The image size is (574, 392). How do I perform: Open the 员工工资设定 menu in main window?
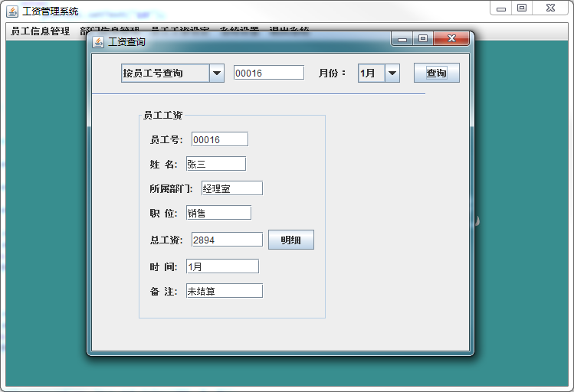[x=180, y=29]
